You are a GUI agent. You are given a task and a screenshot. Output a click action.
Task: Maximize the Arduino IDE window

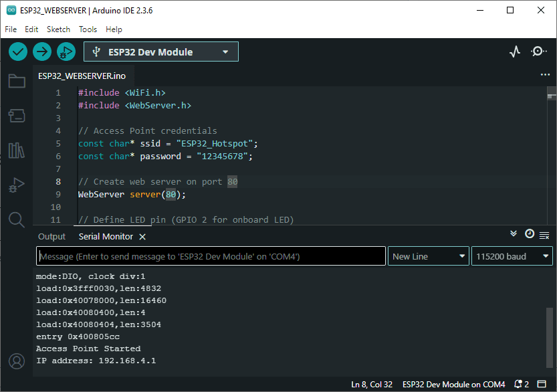[510, 10]
